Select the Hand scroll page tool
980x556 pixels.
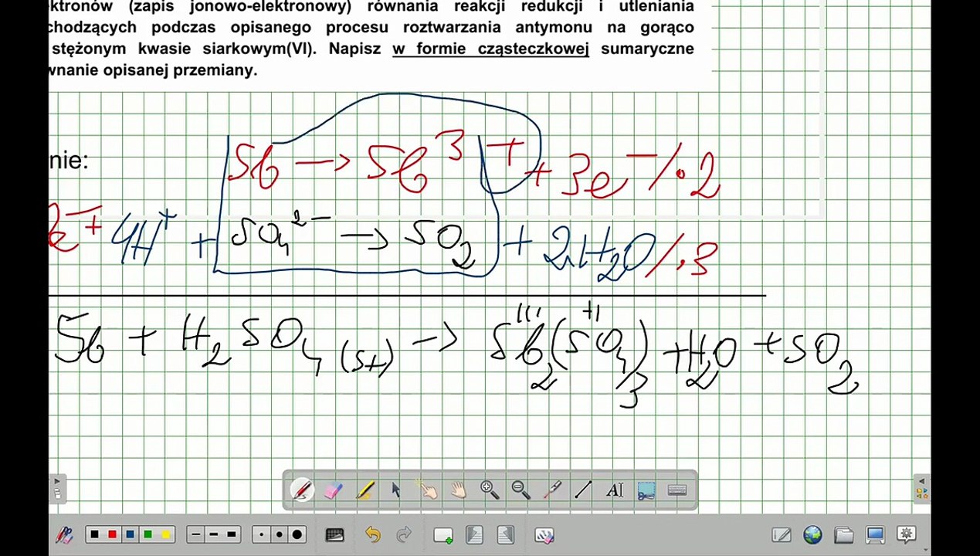coord(459,490)
